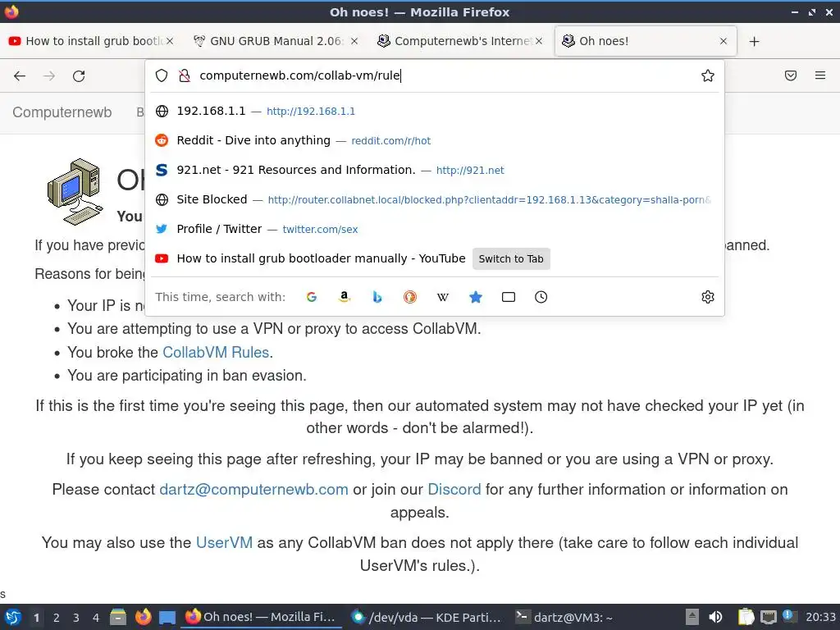This screenshot has height=630, width=840.
Task: Click the dartz@computernewb.com email link
Action: tap(253, 489)
